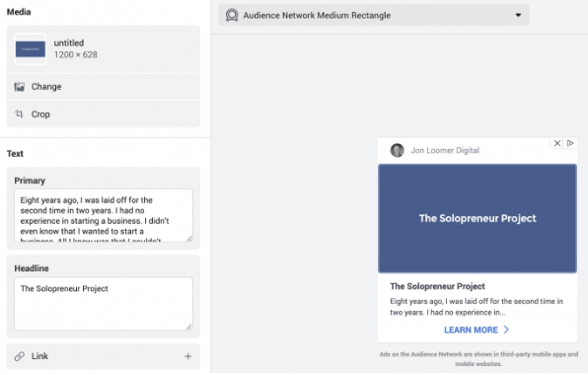This screenshot has width=588, height=375.
Task: Click the 1200 × 628 dimensions text
Action: (75, 54)
